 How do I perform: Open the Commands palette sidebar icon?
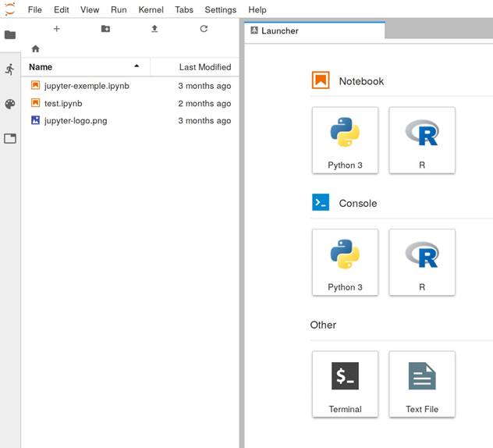click(x=10, y=104)
